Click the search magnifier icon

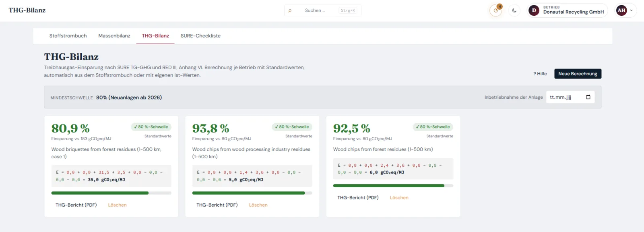click(x=290, y=10)
